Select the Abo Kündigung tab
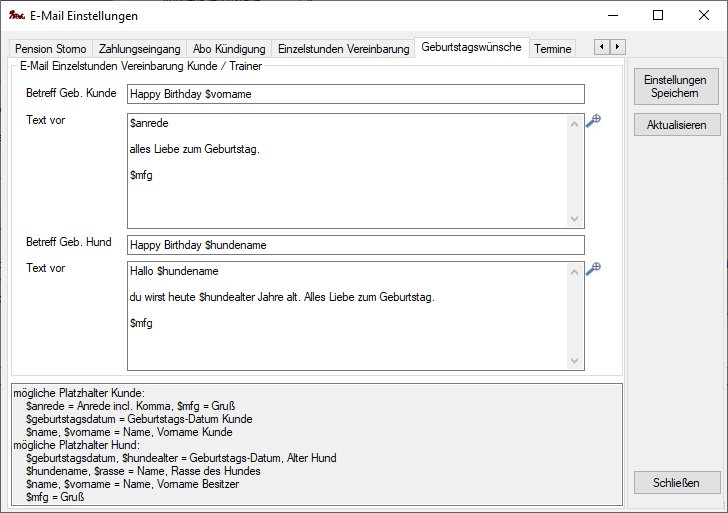 click(x=229, y=48)
